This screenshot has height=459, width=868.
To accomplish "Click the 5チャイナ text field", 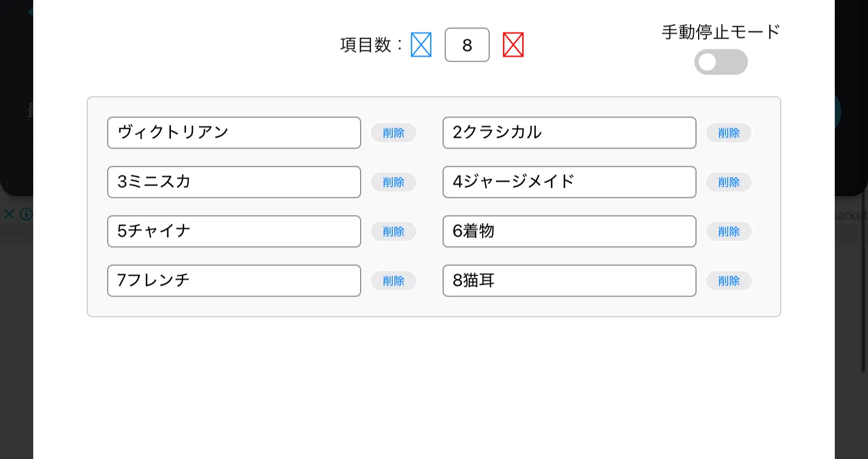I will [x=234, y=232].
